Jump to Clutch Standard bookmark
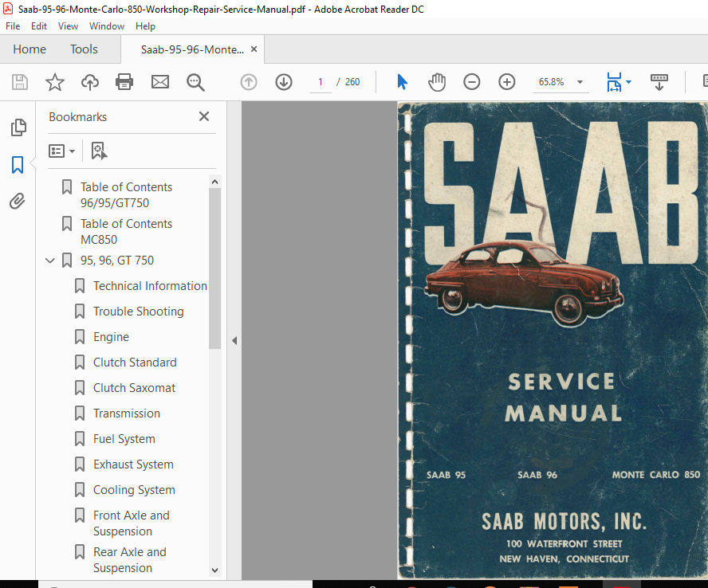Screen dimensions: 708x588 click(x=135, y=363)
